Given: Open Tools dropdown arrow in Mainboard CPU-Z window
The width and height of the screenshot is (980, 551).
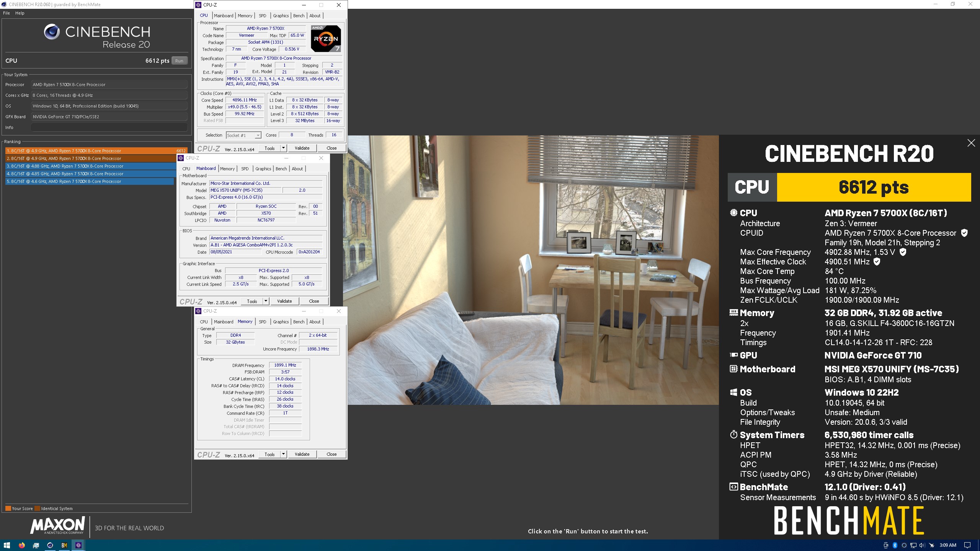Looking at the screenshot, I should pos(266,301).
